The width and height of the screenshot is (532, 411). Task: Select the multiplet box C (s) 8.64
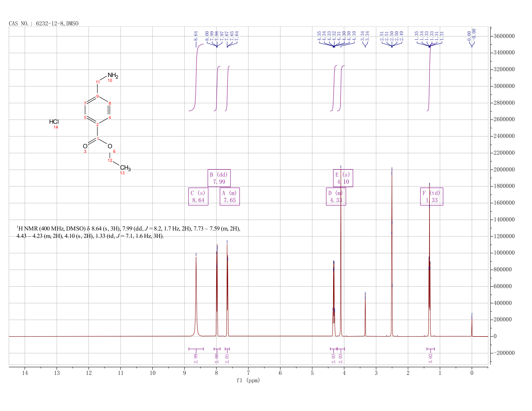pos(198,196)
